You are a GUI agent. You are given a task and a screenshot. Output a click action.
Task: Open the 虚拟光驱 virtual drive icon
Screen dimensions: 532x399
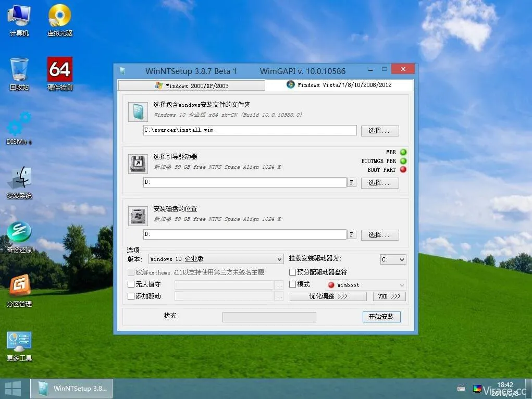[x=60, y=20]
